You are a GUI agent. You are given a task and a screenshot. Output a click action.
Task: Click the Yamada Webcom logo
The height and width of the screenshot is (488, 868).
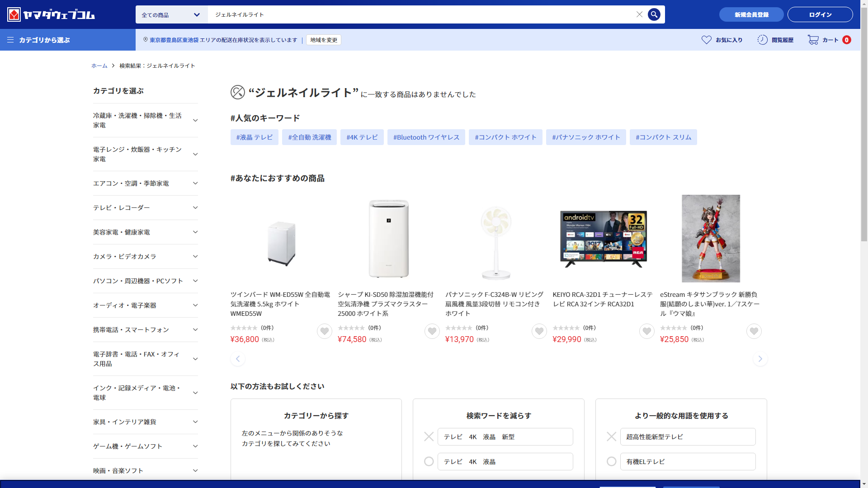tap(51, 14)
